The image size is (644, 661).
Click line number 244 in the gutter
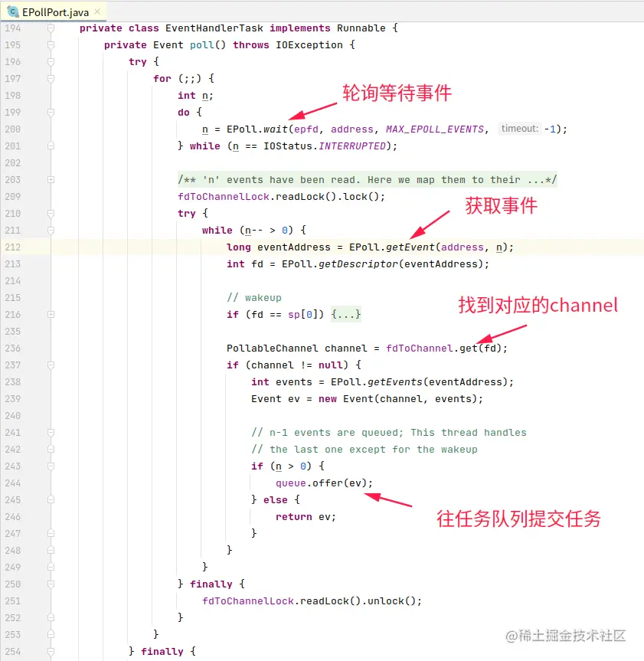pos(13,483)
